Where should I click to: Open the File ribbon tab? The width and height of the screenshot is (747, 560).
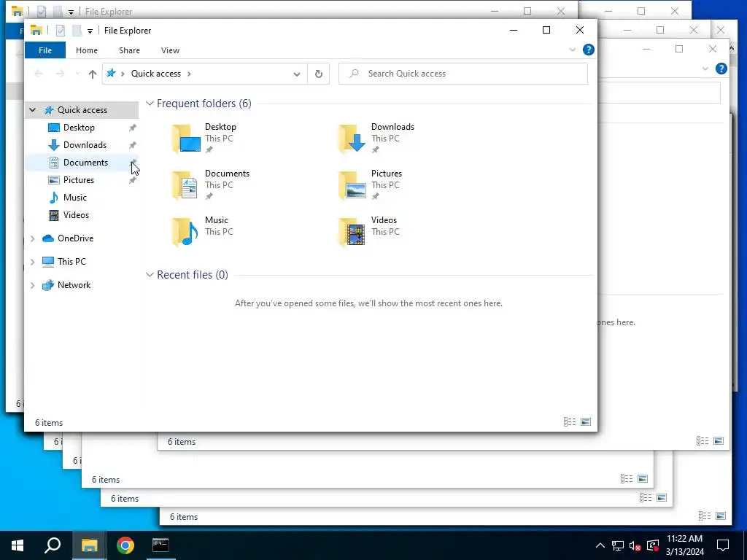(x=44, y=50)
